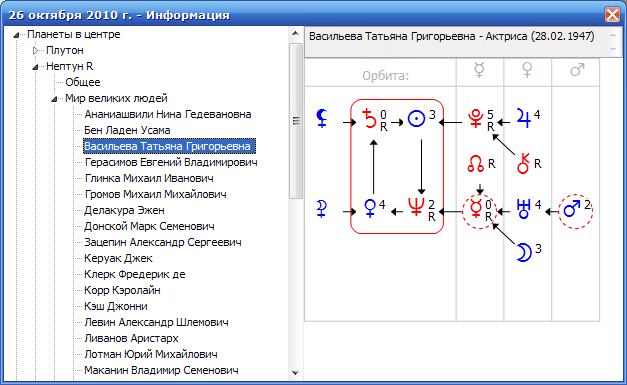Image resolution: width=627 pixels, height=385 pixels.
Task: Click the blue Sun symbol in chart
Action: (x=416, y=119)
